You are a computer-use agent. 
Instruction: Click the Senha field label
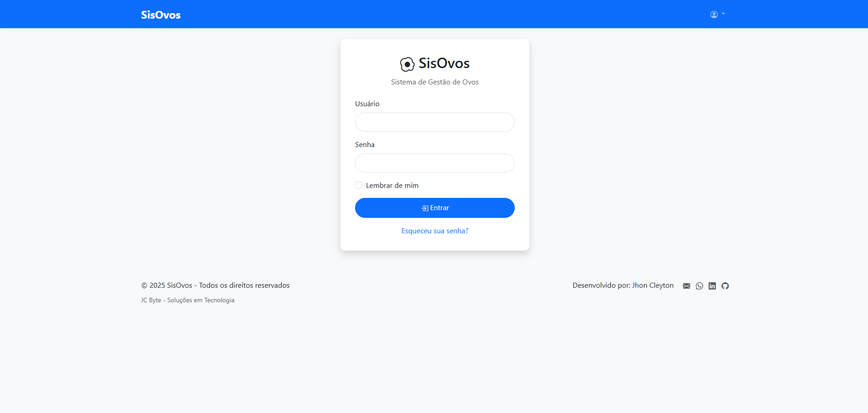tap(365, 145)
